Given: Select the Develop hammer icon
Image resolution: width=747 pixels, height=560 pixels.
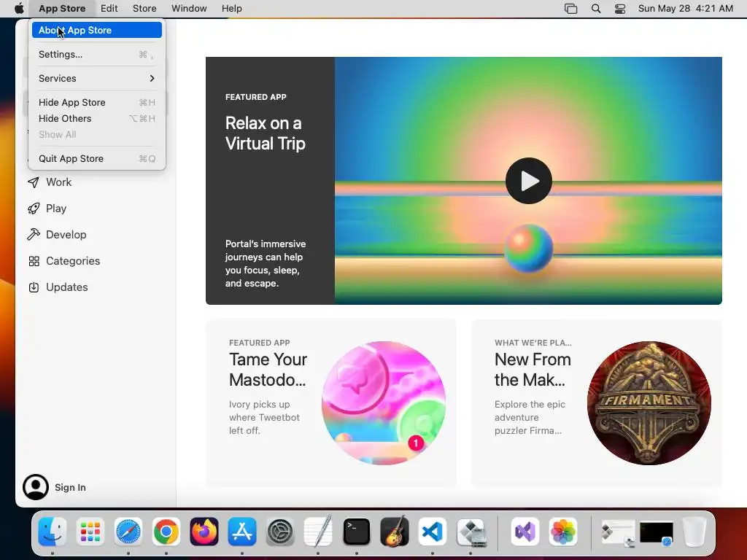Looking at the screenshot, I should coord(34,235).
